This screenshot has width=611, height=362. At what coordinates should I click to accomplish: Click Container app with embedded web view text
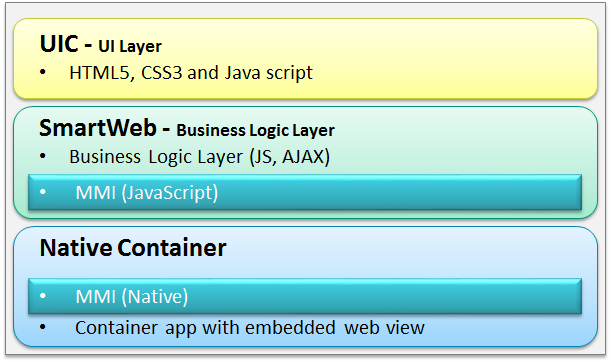pos(250,328)
